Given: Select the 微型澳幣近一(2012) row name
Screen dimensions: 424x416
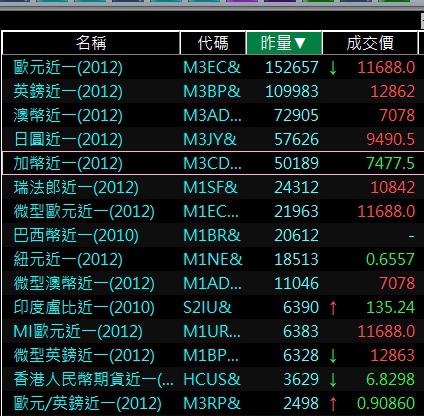Looking at the screenshot, I should pos(84,284).
